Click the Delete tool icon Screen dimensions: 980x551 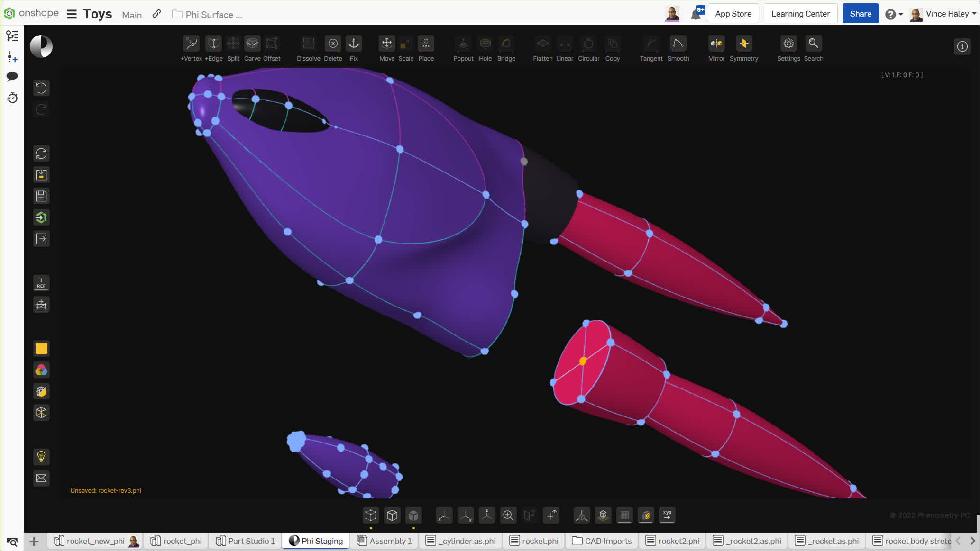[333, 44]
